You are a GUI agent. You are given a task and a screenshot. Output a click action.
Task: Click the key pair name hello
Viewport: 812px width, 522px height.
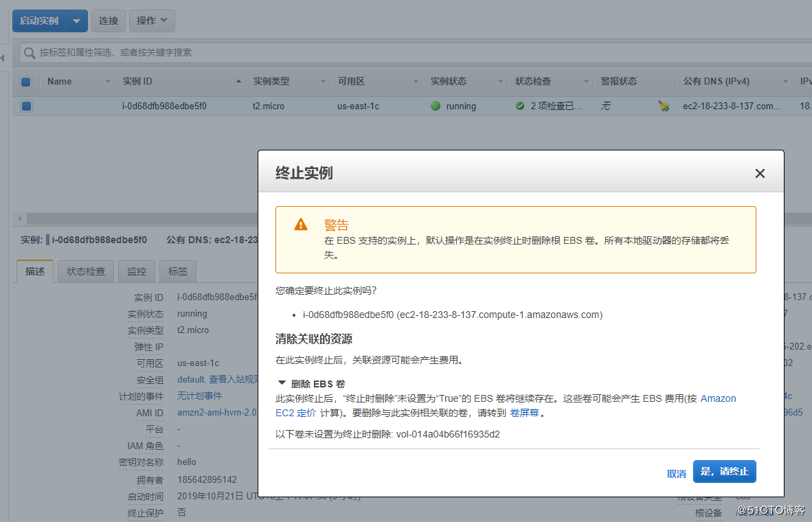186,462
